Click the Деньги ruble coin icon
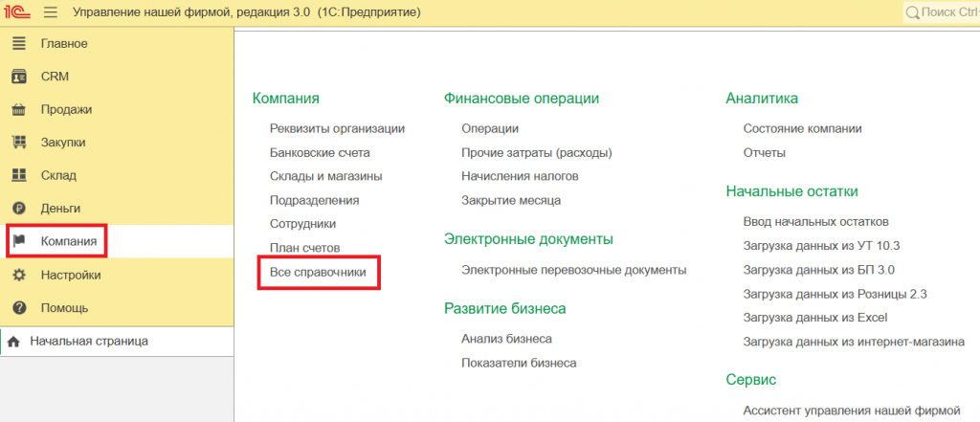Viewport: 980px width, 422px height. coord(19,209)
